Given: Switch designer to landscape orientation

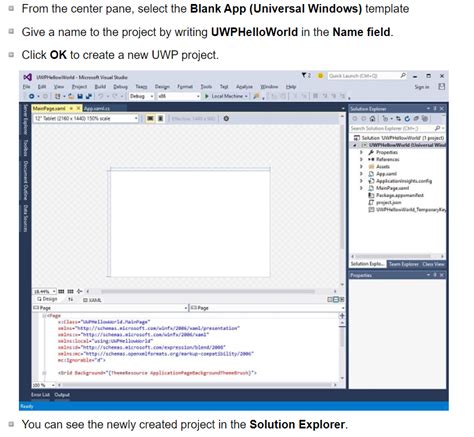Looking at the screenshot, I should point(150,119).
